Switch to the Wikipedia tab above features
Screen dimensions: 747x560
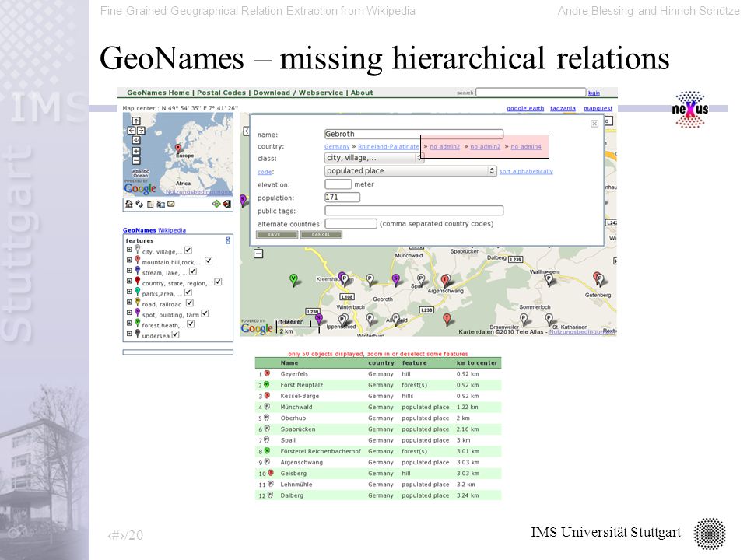coord(172,230)
